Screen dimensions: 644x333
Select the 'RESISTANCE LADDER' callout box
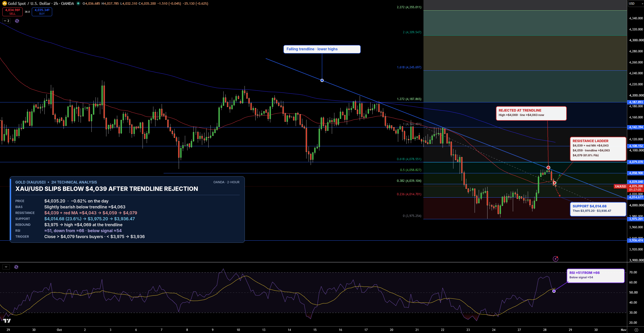pos(598,149)
